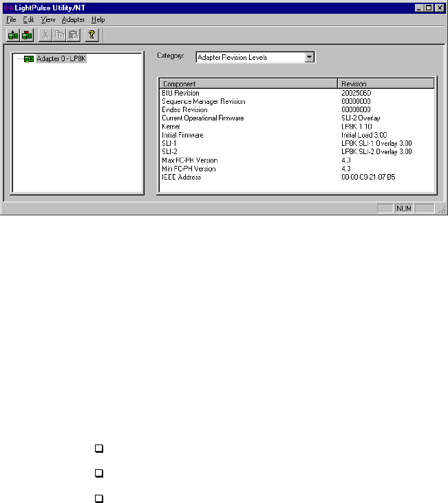The height and width of the screenshot is (503, 448).
Task: Click the Cut scissors toolbar icon
Action: coord(45,34)
